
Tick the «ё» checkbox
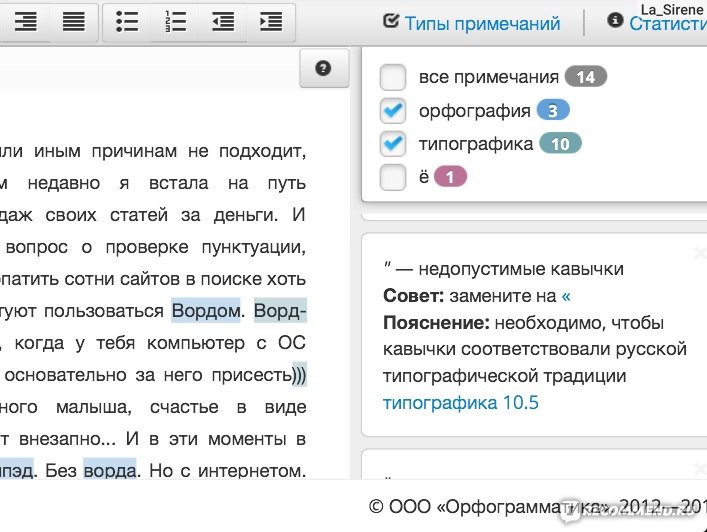tap(393, 177)
